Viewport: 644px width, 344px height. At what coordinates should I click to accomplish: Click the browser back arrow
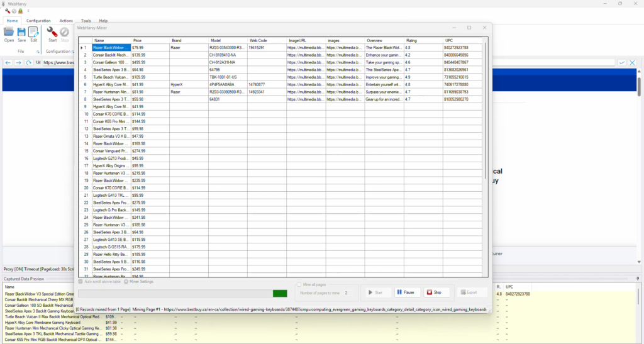(x=8, y=63)
